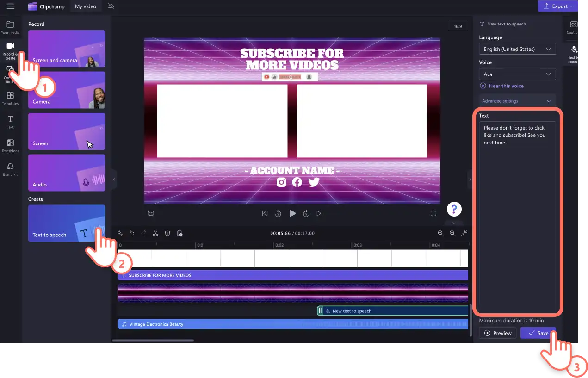Image resolution: width=588 pixels, height=378 pixels.
Task: Open the Captions tab on right sidebar
Action: coord(573,28)
